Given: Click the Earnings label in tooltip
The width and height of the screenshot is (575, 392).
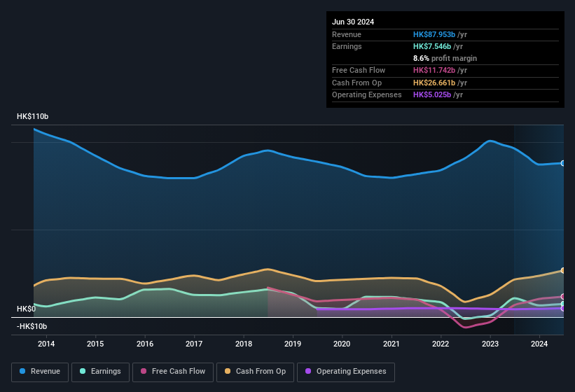Looking at the screenshot, I should click(347, 46).
